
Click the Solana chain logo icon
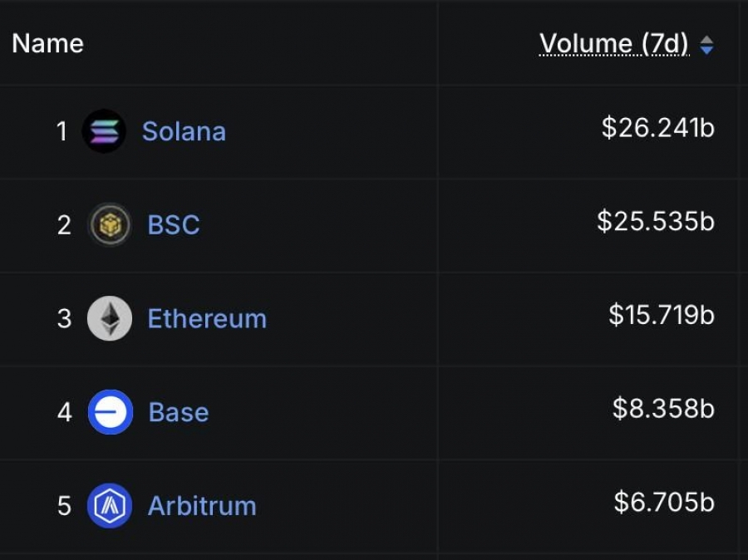pos(104,131)
